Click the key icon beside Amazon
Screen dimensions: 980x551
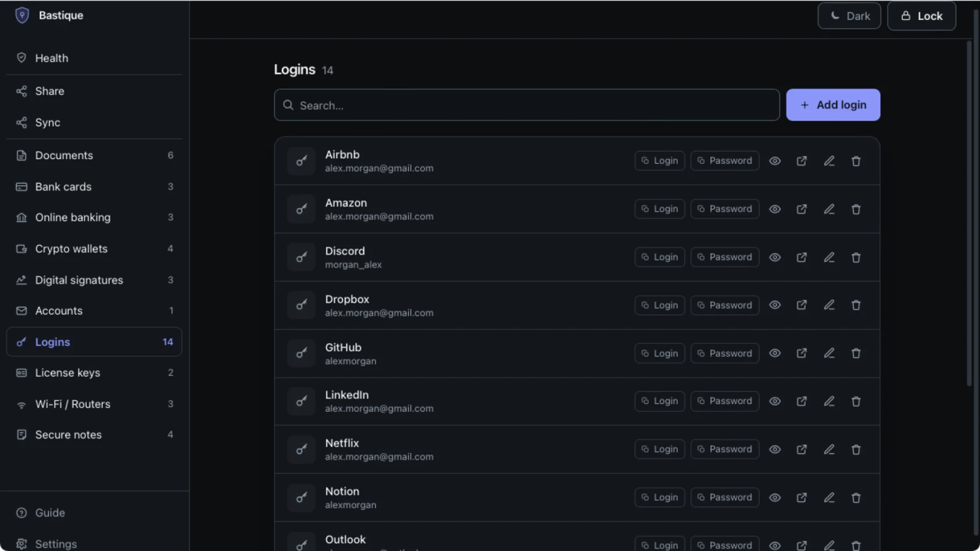coord(301,209)
